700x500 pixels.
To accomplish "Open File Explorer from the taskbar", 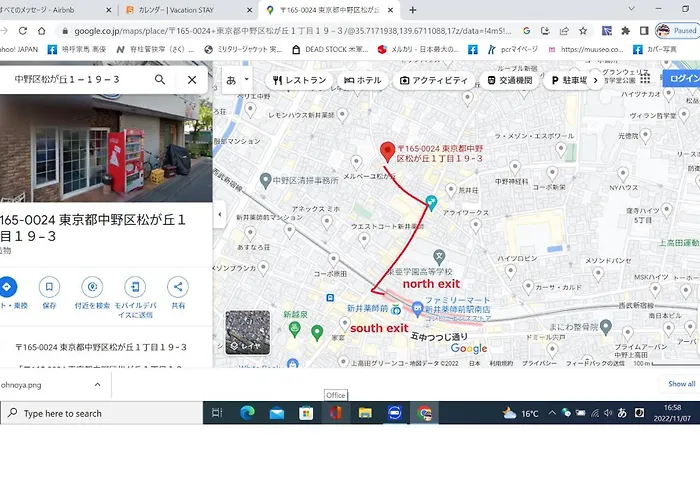I will pyautogui.click(x=365, y=413).
